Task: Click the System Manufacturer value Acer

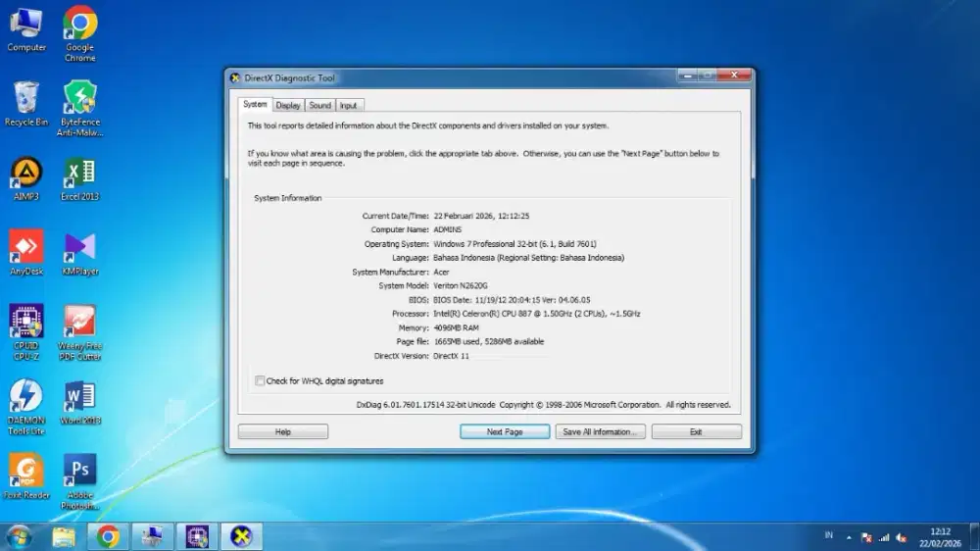Action: (441, 272)
